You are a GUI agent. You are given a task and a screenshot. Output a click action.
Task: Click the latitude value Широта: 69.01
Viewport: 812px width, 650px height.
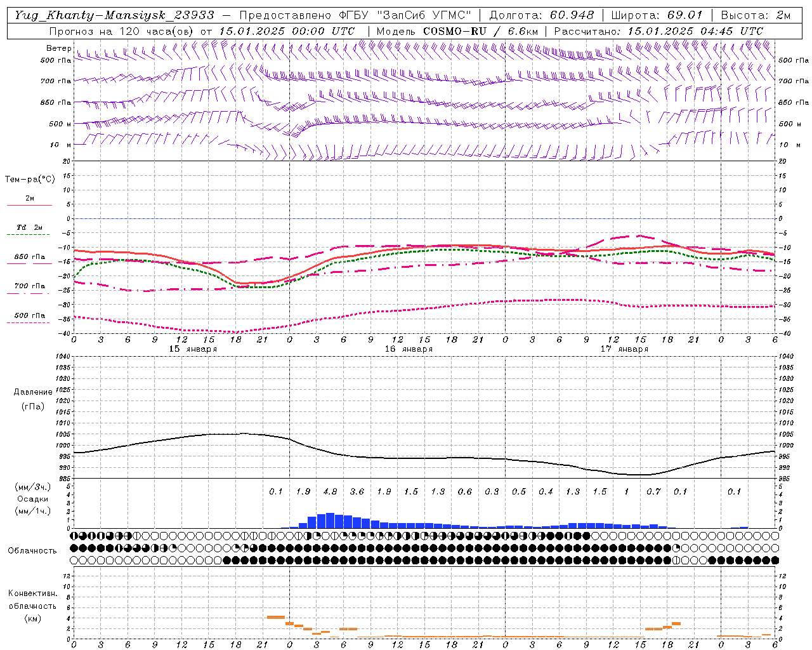point(657,15)
